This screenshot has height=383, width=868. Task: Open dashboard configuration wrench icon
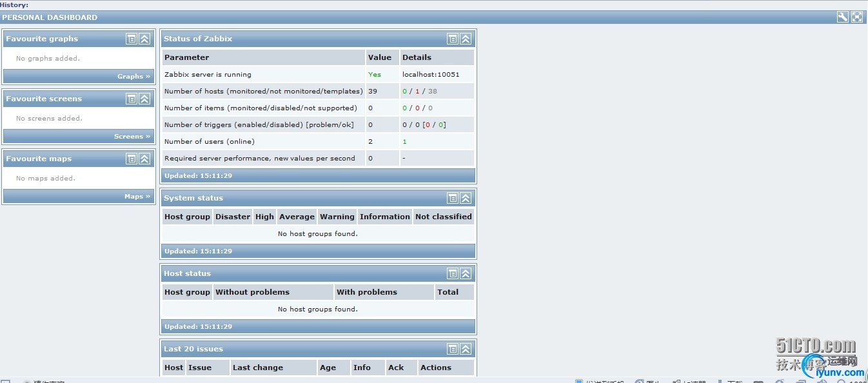tap(842, 17)
